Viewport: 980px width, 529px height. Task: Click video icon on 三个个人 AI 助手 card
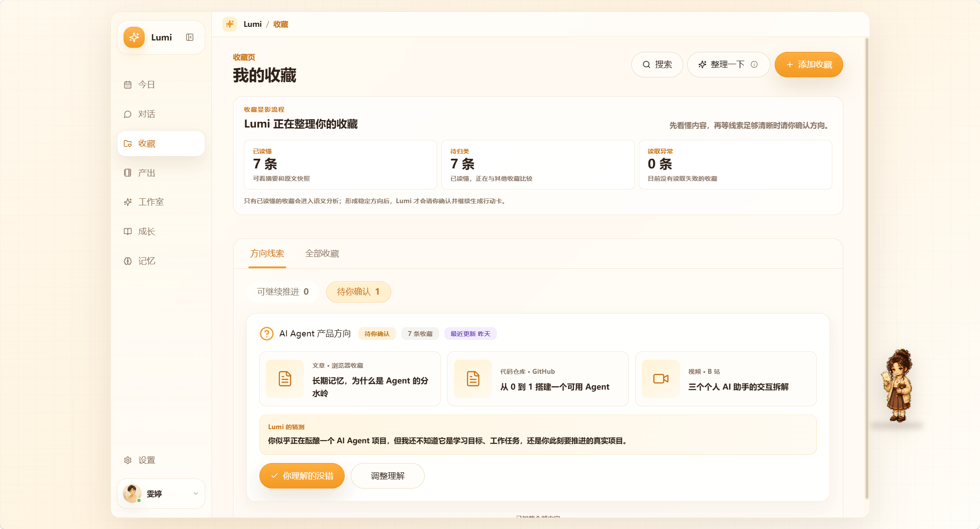point(661,379)
